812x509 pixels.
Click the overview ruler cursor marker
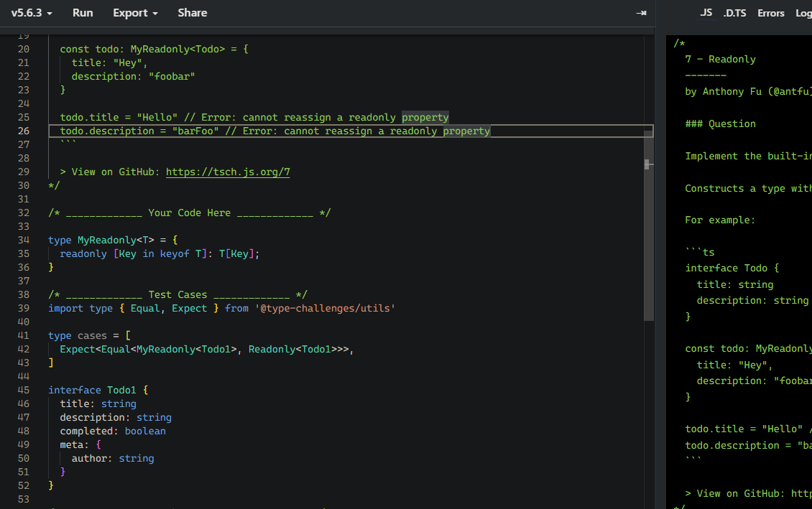(x=649, y=164)
